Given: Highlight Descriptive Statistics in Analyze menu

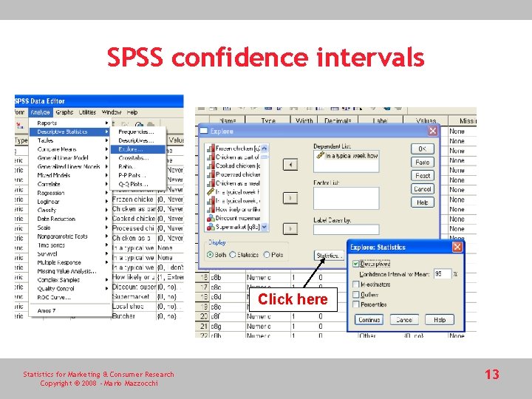Looking at the screenshot, I should point(69,132).
